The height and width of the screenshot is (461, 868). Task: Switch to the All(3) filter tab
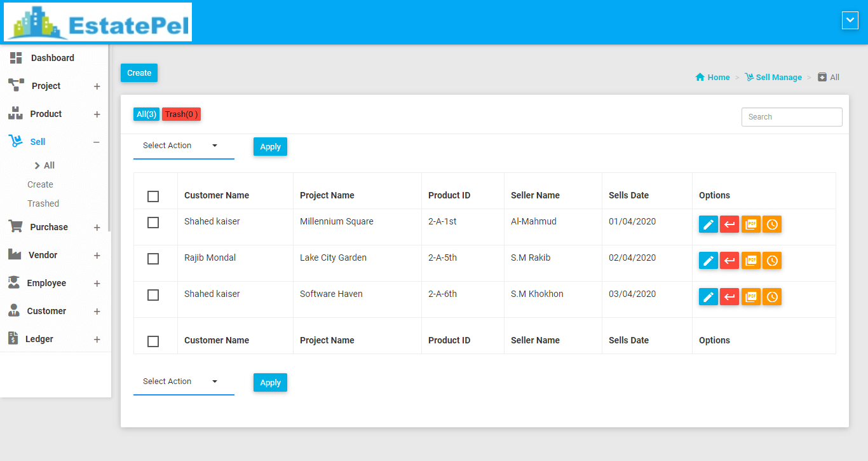click(146, 114)
